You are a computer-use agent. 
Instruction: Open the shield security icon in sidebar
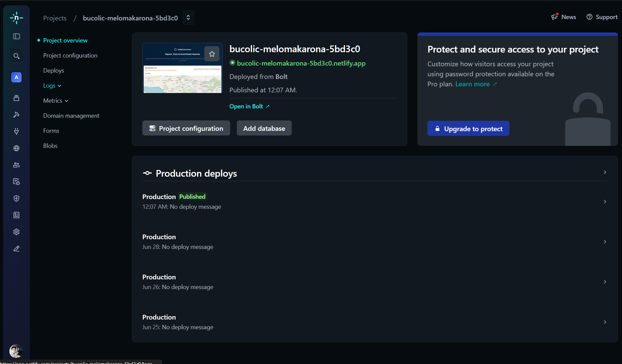16,198
